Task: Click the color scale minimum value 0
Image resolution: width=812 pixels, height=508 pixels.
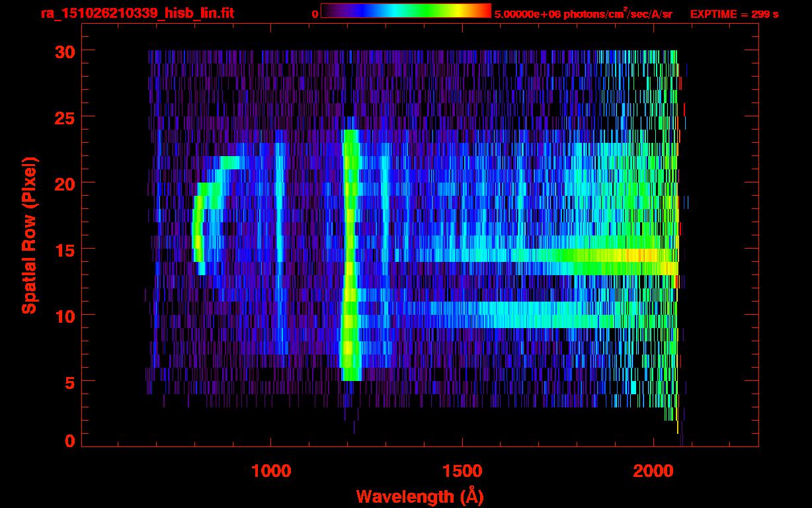Action: pos(315,14)
